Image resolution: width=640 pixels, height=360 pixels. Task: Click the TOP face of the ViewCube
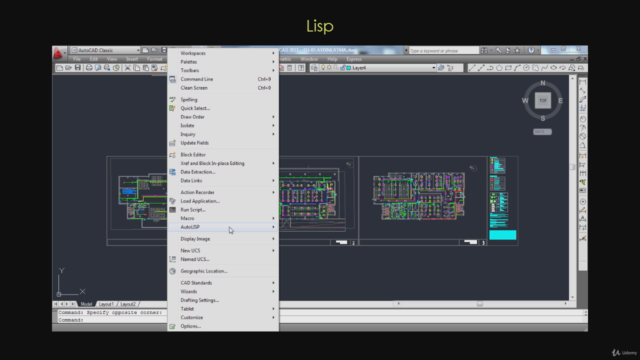(x=543, y=100)
